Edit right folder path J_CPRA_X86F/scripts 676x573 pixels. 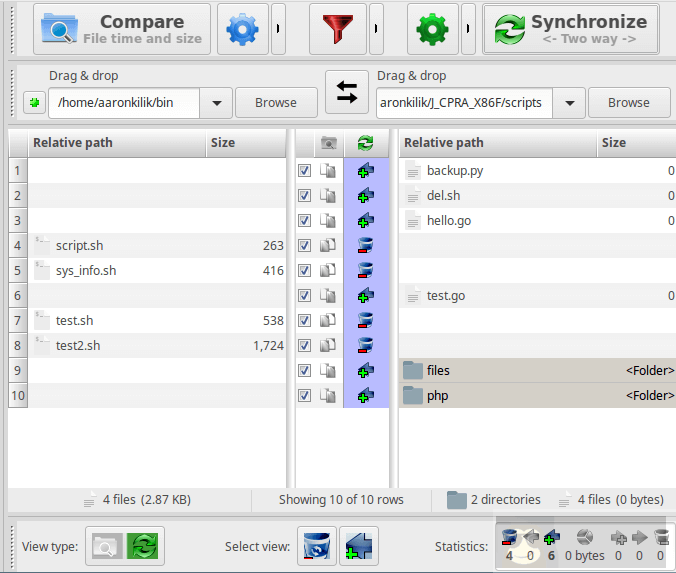[x=464, y=103]
